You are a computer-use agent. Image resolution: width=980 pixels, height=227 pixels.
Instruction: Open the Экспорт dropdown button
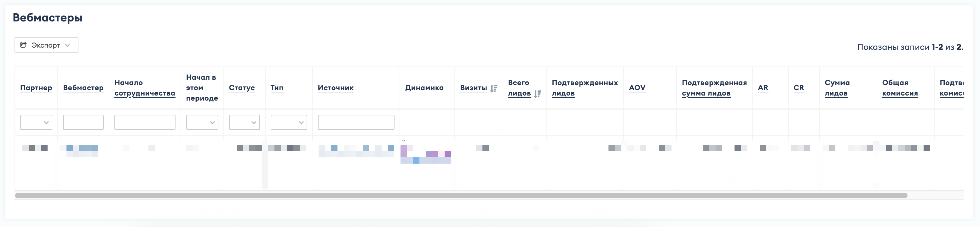point(46,45)
